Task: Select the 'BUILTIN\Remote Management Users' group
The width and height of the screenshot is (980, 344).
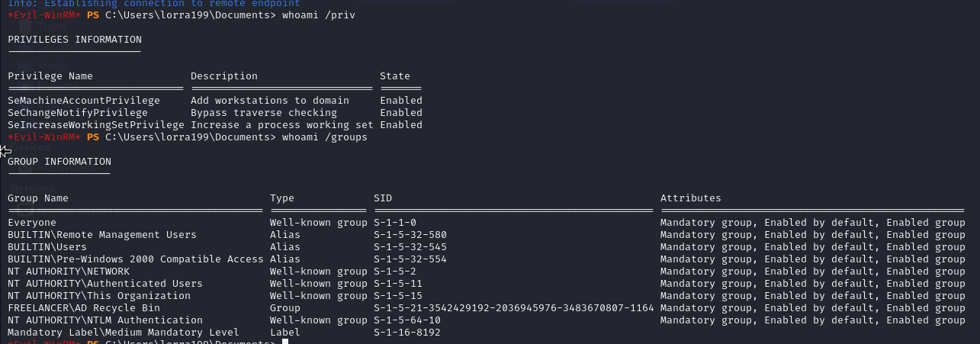Action: [102, 235]
